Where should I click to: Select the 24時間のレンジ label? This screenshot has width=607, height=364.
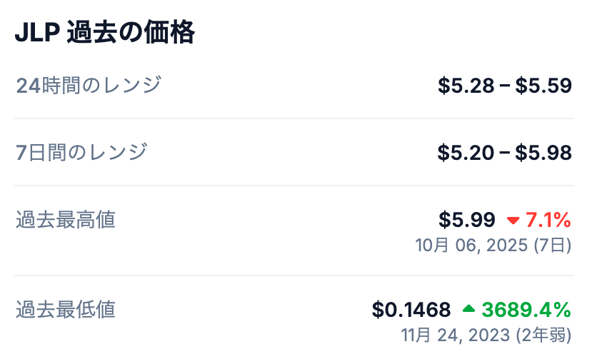89,86
